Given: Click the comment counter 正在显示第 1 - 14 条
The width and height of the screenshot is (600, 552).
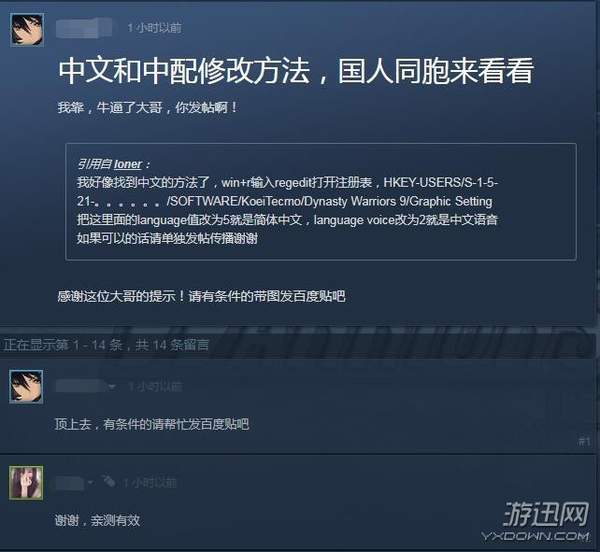Looking at the screenshot, I should point(106,345).
